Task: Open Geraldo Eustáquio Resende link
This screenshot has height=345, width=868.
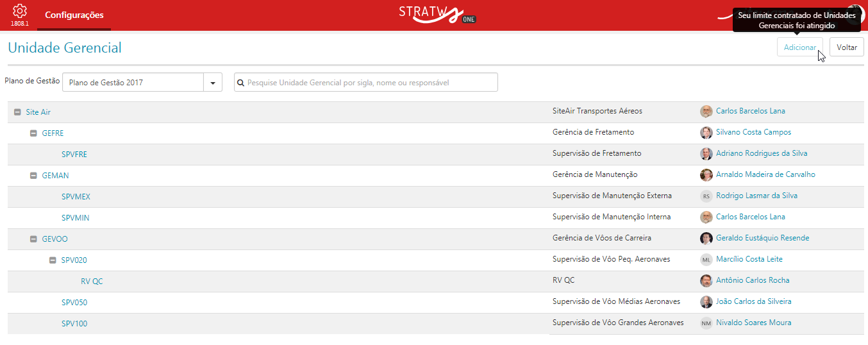Action: click(762, 238)
